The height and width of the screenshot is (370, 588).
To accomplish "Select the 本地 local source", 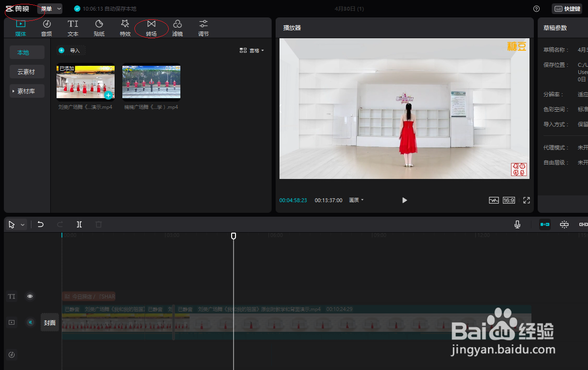I will coord(27,52).
